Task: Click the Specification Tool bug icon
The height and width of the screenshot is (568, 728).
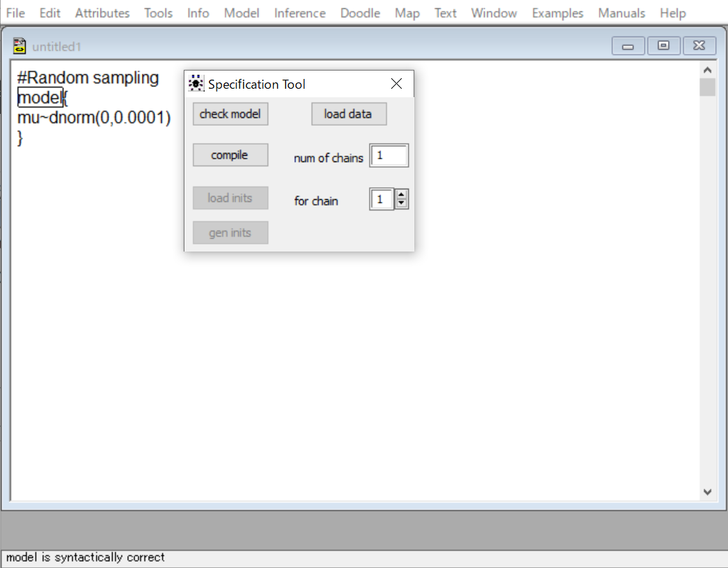Action: [196, 84]
